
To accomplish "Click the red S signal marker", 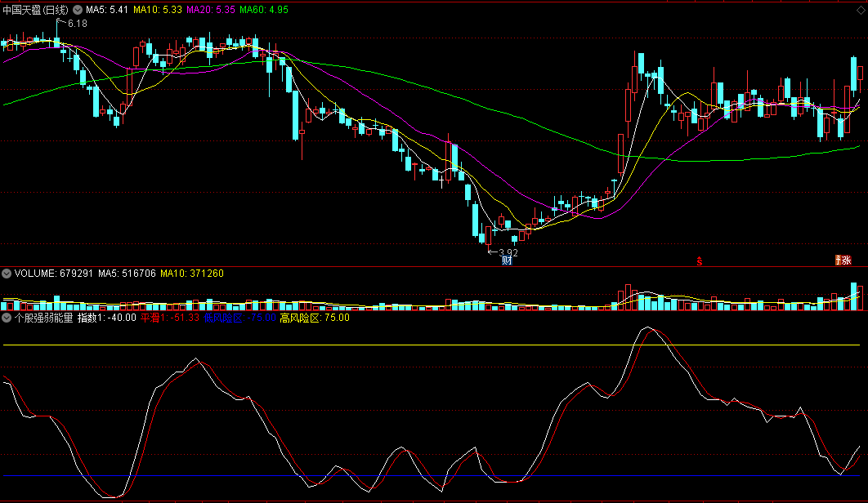I will pos(699,261).
